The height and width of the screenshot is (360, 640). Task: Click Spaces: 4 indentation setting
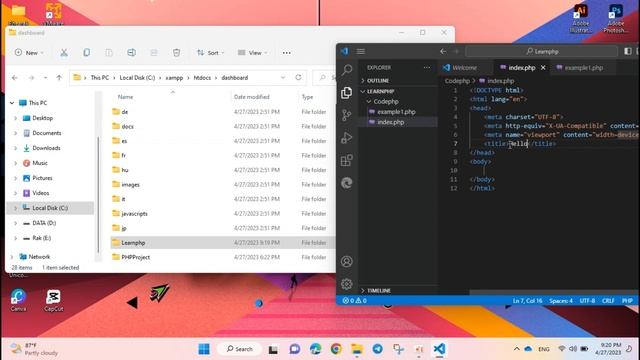pyautogui.click(x=561, y=301)
